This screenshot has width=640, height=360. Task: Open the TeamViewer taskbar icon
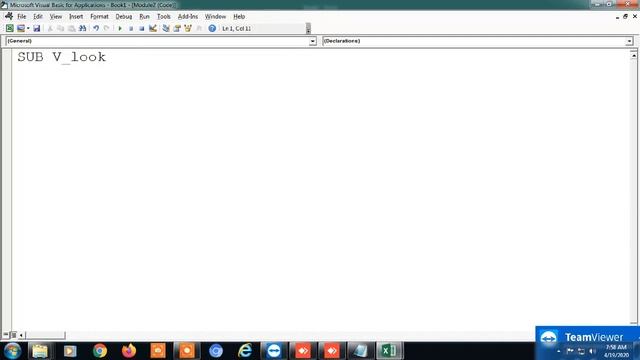(x=274, y=351)
